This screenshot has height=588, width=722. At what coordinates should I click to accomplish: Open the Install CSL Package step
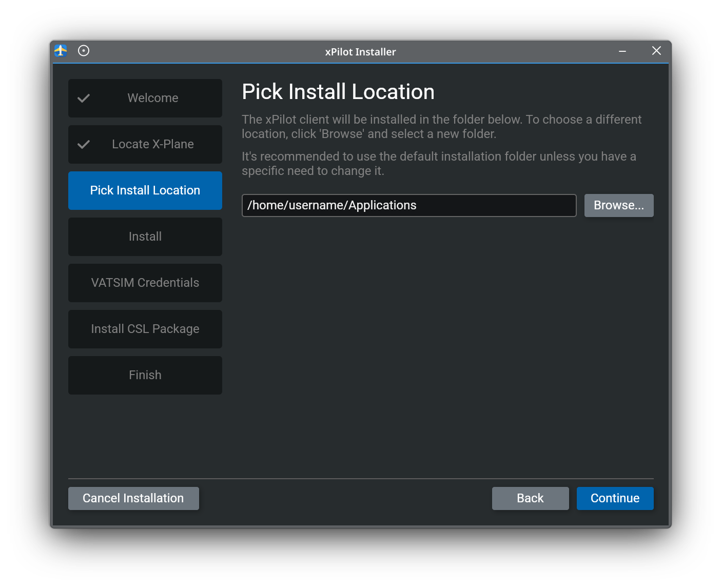click(x=145, y=329)
